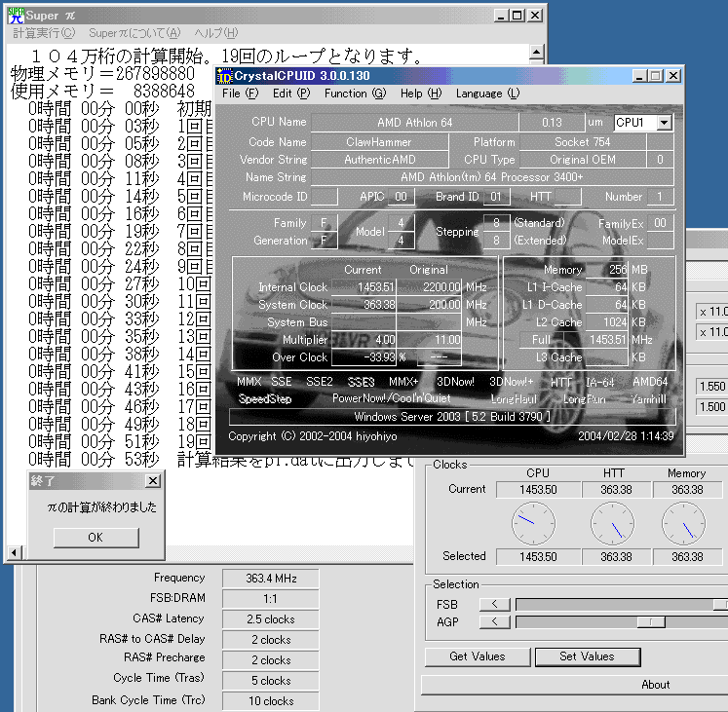Click the Super Pi title bar icon
The image size is (728, 712).
pyautogui.click(x=16, y=16)
